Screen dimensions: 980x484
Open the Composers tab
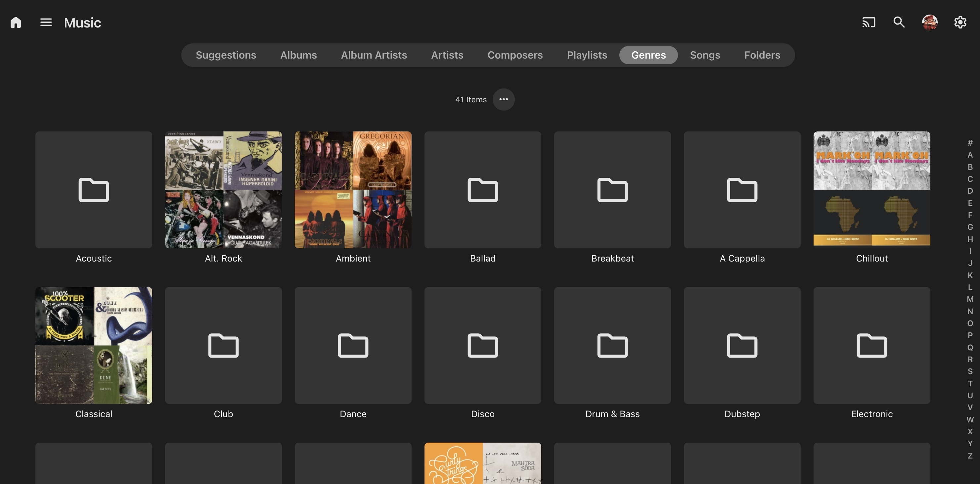click(x=515, y=55)
